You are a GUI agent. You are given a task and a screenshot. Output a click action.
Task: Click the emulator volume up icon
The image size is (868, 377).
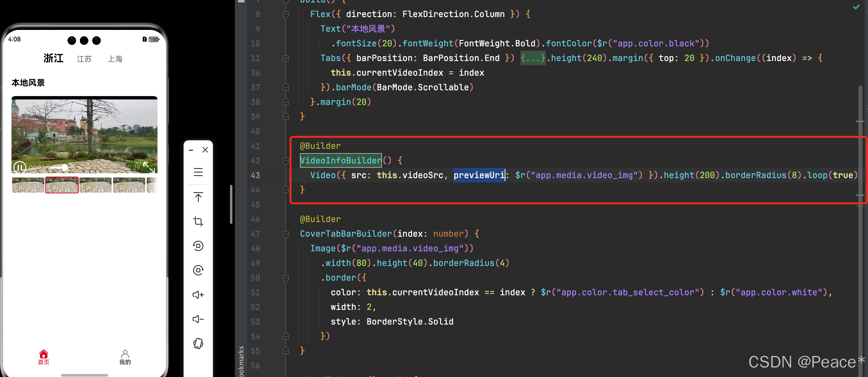(x=198, y=295)
